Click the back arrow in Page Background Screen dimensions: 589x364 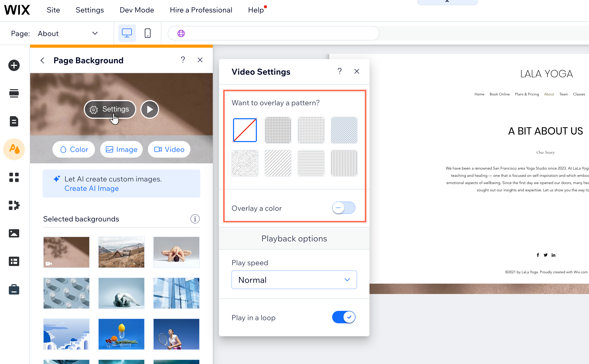[x=42, y=60]
